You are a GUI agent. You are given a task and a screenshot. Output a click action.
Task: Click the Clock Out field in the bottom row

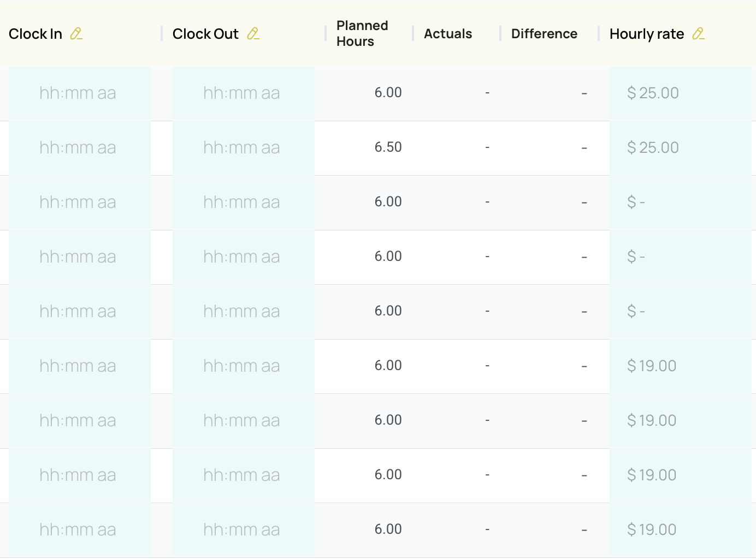click(x=244, y=530)
